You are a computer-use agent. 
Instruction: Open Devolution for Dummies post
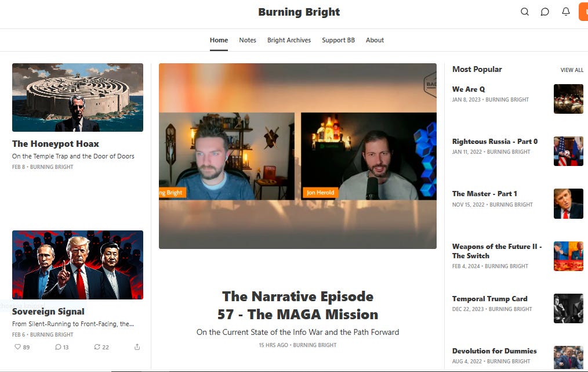click(x=494, y=351)
